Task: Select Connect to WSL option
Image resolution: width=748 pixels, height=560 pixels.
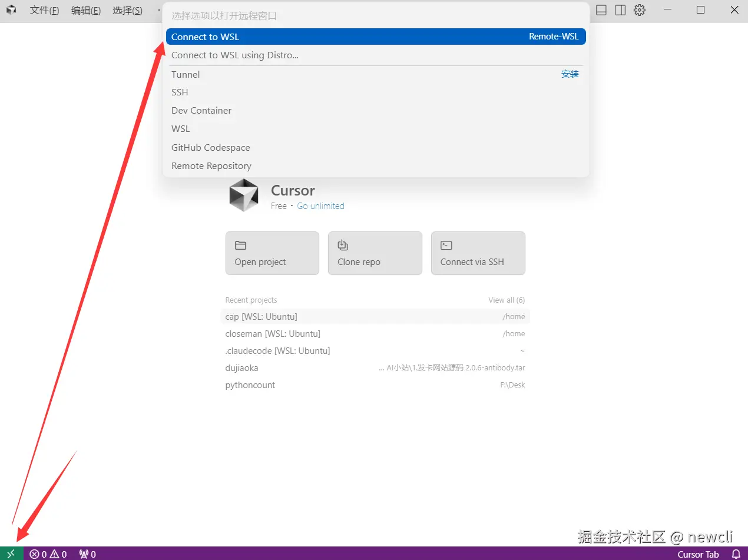Action: point(376,37)
